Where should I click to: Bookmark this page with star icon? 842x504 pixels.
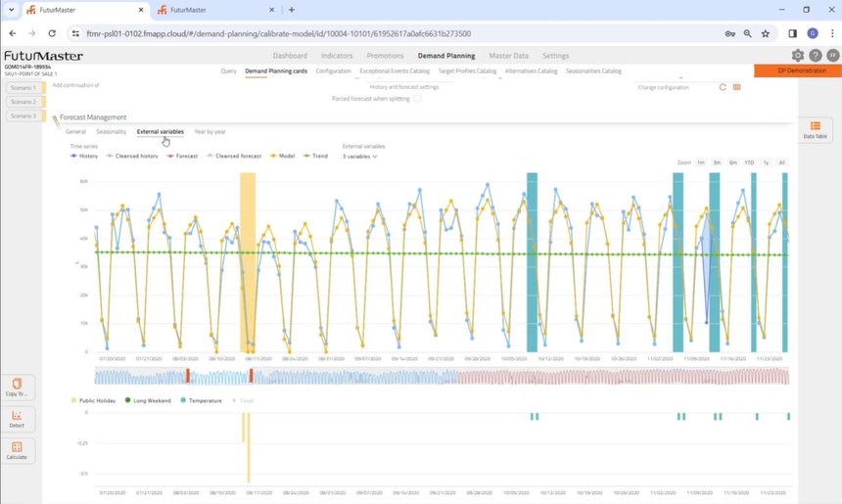pos(766,33)
